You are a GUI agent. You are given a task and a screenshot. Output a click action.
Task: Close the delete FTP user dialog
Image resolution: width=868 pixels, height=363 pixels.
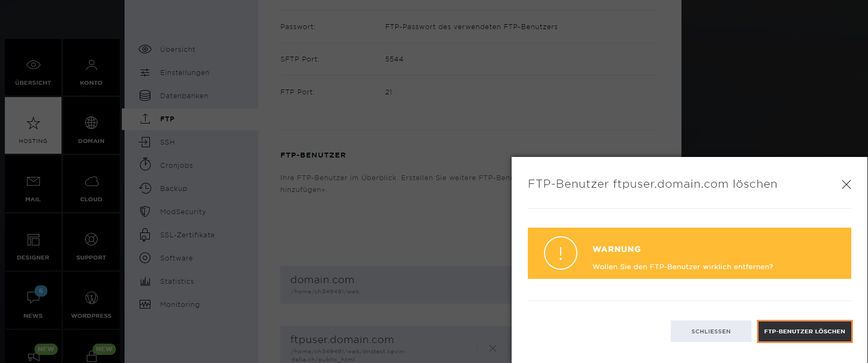[846, 184]
